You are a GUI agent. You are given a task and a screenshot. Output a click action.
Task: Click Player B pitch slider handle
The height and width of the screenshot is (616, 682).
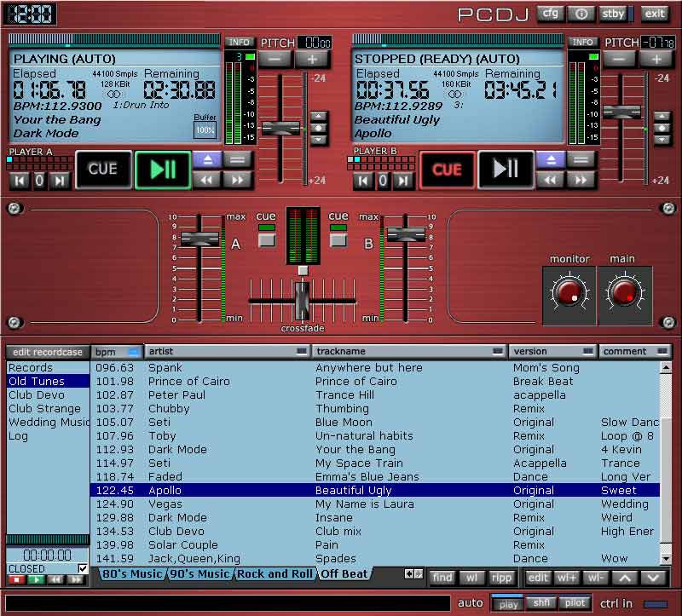pos(621,112)
